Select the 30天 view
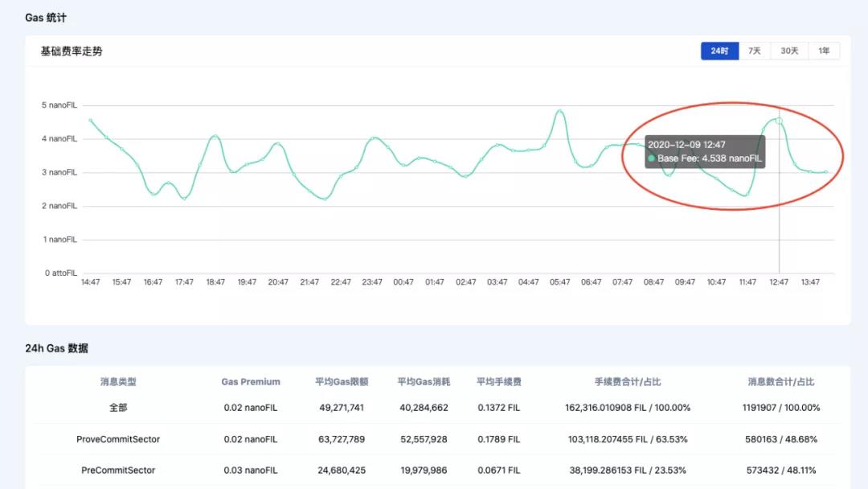 point(788,50)
